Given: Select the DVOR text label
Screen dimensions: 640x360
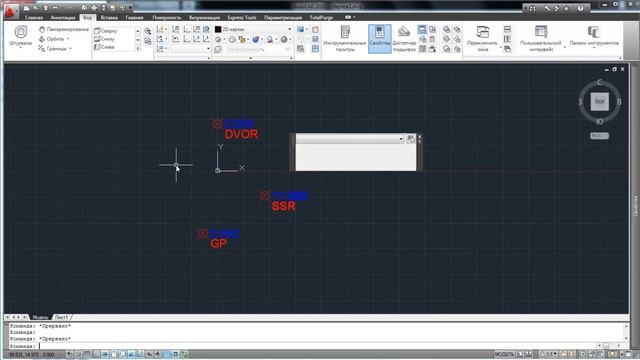Looking at the screenshot, I should click(x=241, y=134).
